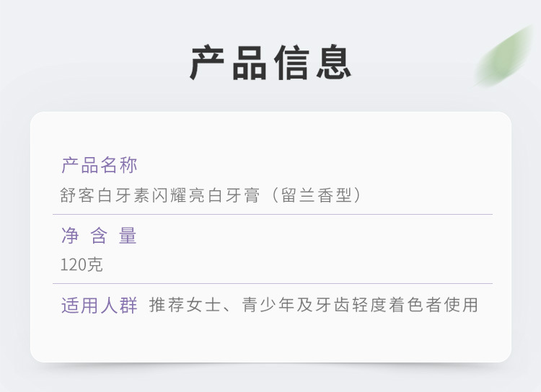The height and width of the screenshot is (392, 541).
Task: Select the 适用人群 label
Action: [x=99, y=306]
